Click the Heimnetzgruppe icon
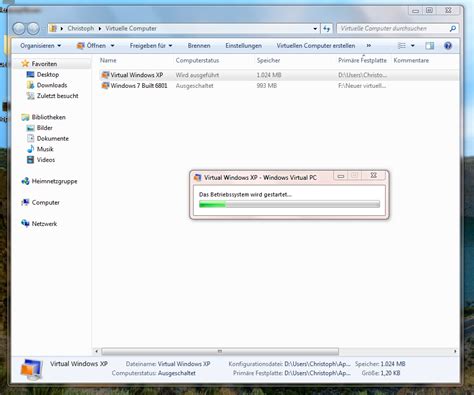Screen dimensions: 474x395 point(25,181)
